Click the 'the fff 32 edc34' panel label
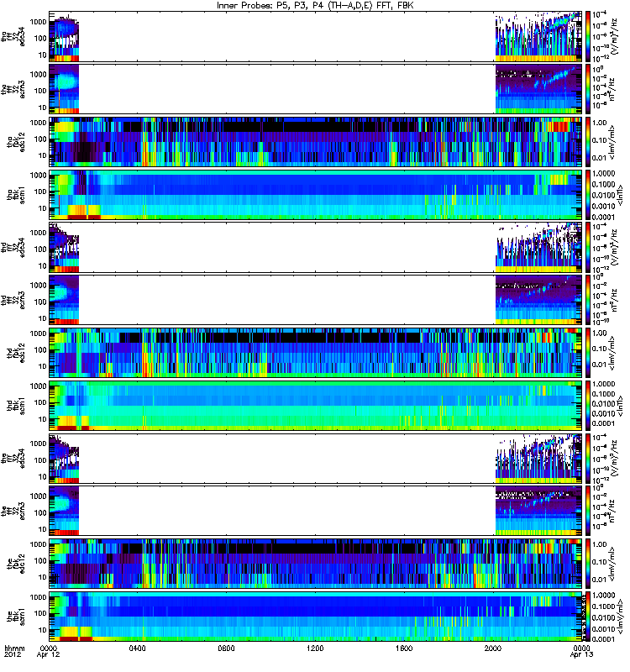This screenshot has height=672, width=630. click(13, 458)
